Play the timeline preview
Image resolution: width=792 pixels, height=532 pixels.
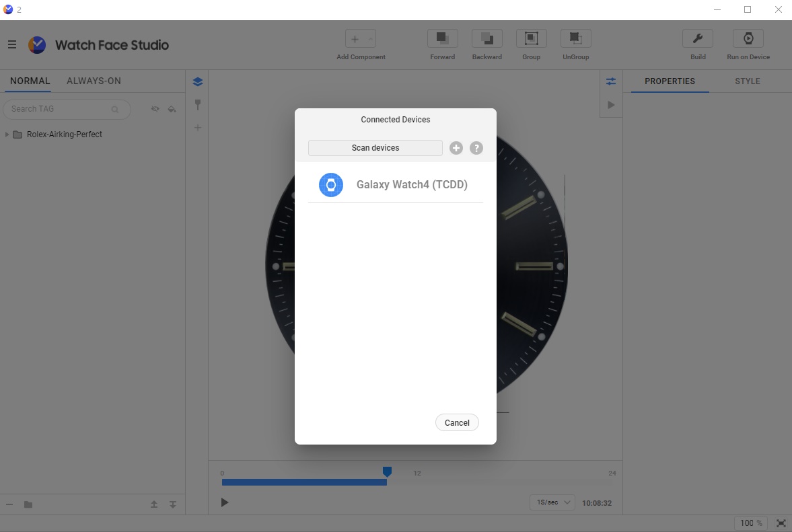[x=225, y=502]
